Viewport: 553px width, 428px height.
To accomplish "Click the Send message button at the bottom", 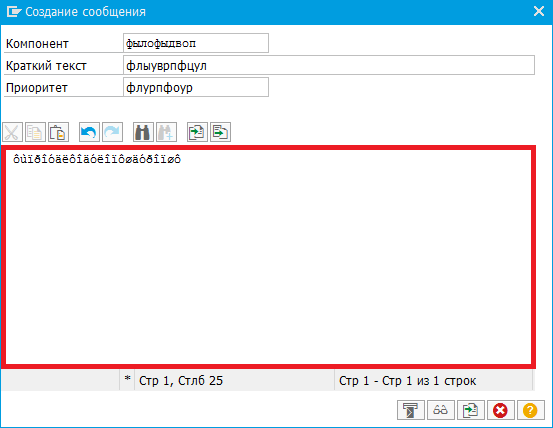I will pos(411,410).
